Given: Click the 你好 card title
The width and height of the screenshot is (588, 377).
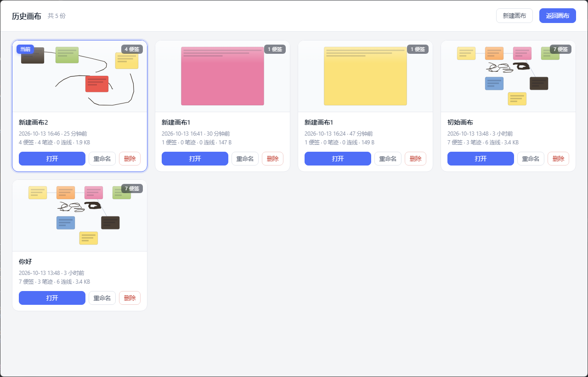Looking at the screenshot, I should [25, 262].
